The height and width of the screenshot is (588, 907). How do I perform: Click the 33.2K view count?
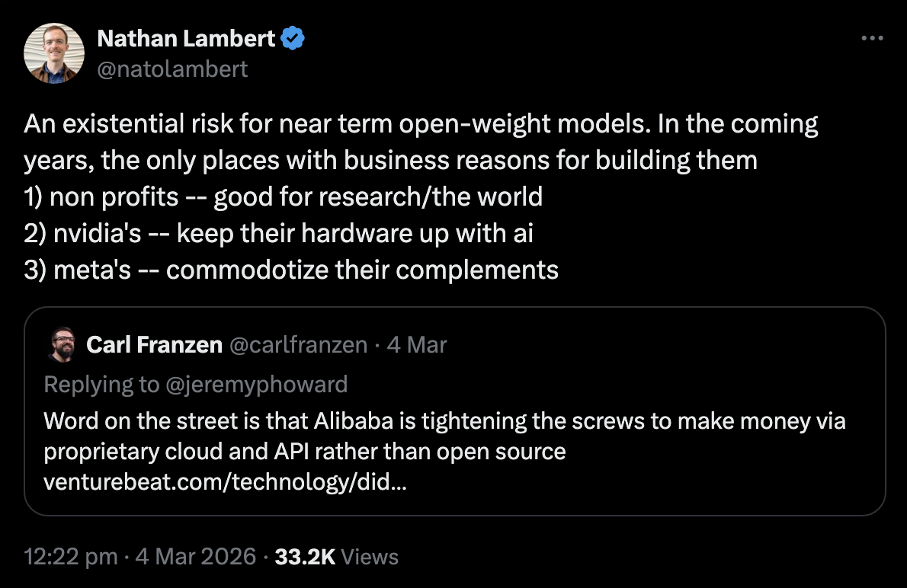(x=305, y=557)
